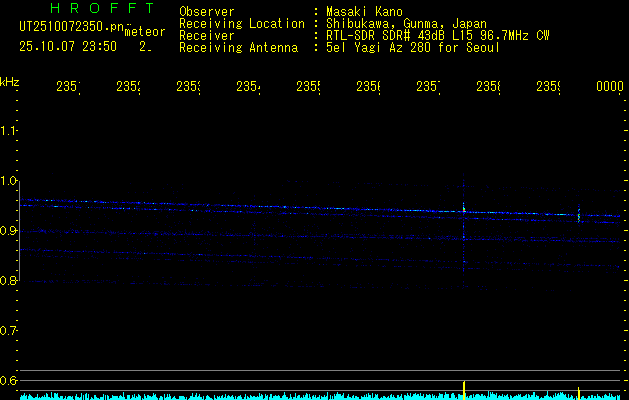Select the UT2510072350 file name
Image resolution: width=629 pixels, height=400 pixels.
tap(70, 26)
